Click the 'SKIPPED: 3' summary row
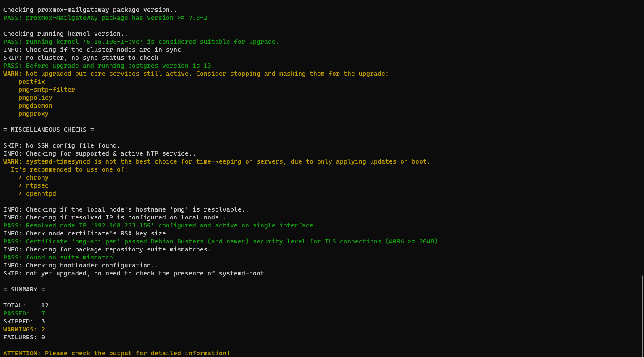 [24, 321]
